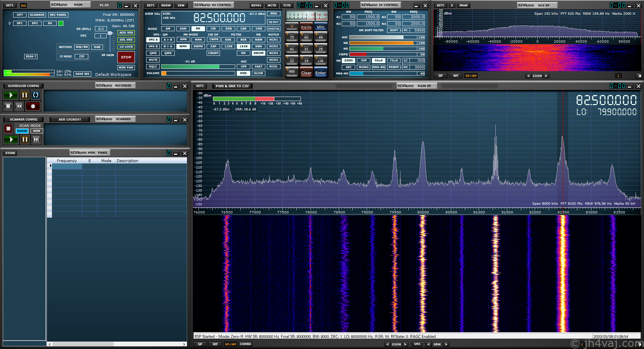The width and height of the screenshot is (644, 349).
Task: Switch Main SP to COMBO view
Action: 246,344
